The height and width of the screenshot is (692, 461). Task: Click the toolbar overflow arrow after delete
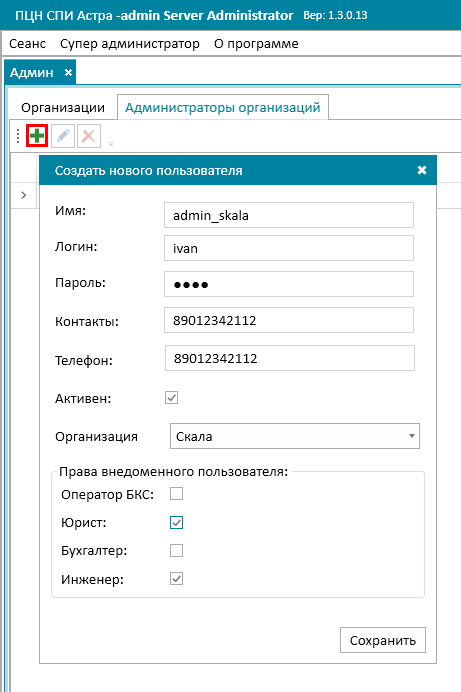click(111, 143)
